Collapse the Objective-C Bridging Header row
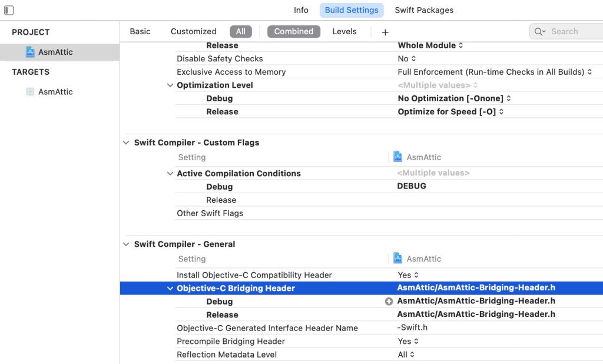This screenshot has height=364, width=603. pyautogui.click(x=170, y=288)
